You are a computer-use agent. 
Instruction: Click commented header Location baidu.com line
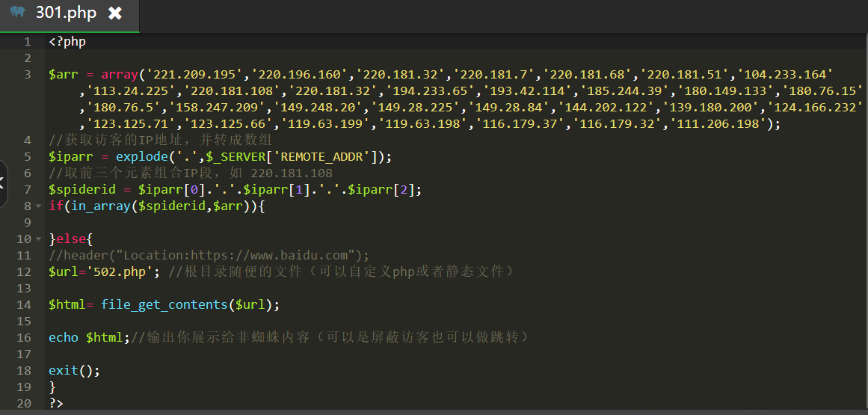point(209,256)
